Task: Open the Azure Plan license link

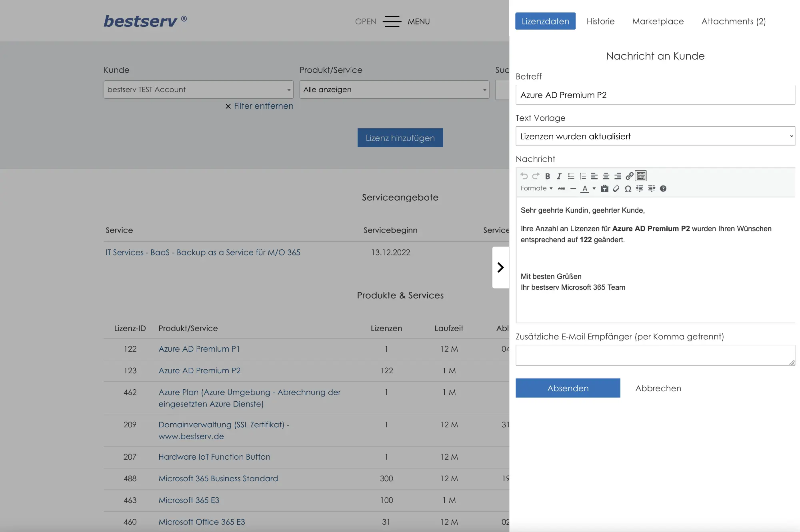Action: click(x=250, y=398)
